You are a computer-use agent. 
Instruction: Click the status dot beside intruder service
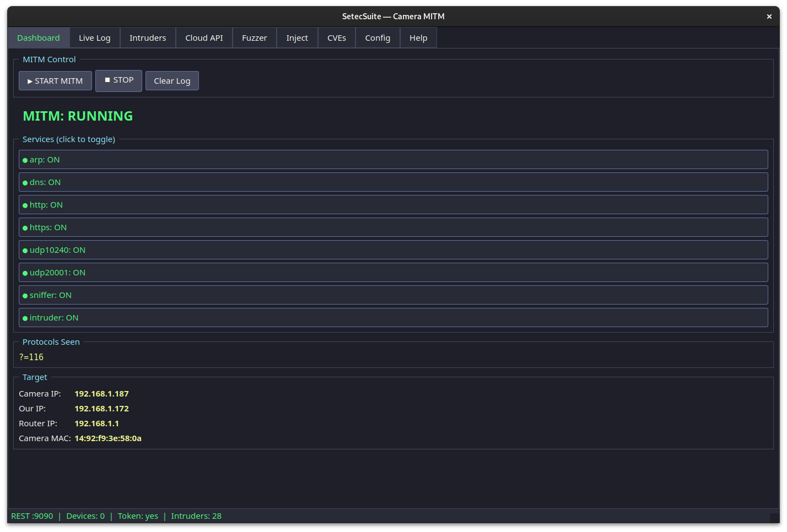tap(25, 317)
